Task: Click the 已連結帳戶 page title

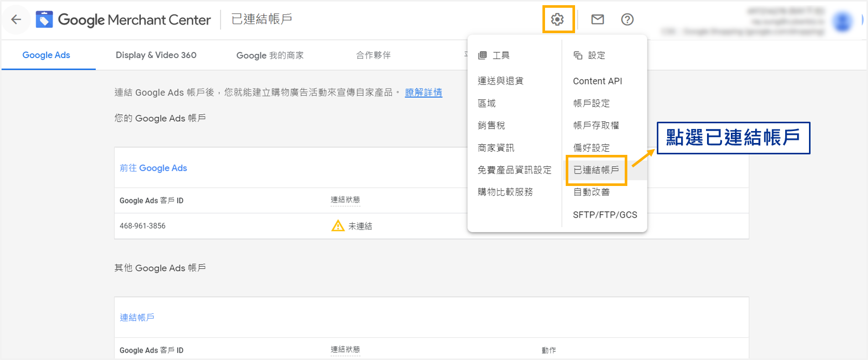Action: pos(261,19)
